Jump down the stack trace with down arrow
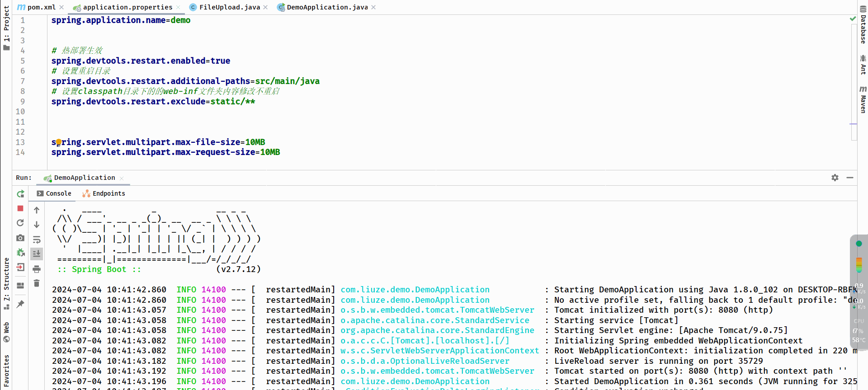868x390 pixels. point(37,225)
